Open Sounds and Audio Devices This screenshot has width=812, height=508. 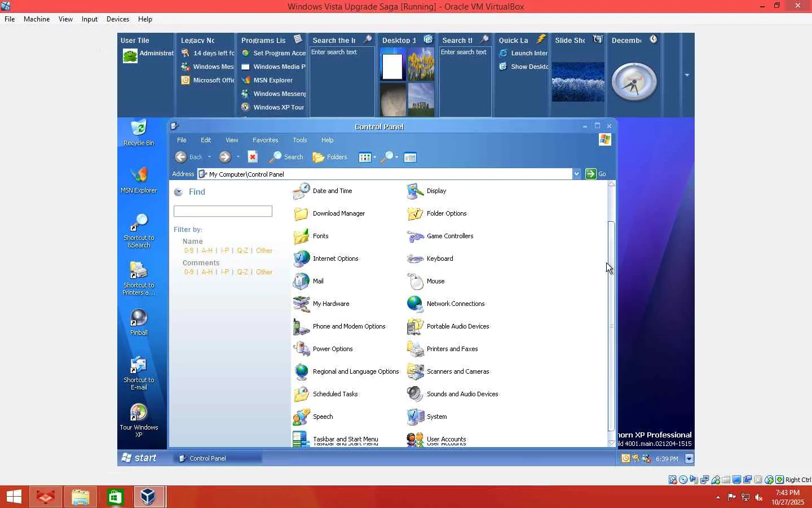pyautogui.click(x=452, y=394)
